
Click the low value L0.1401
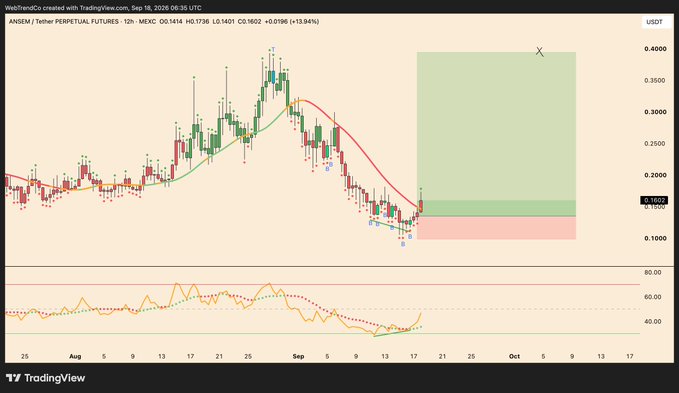click(224, 21)
